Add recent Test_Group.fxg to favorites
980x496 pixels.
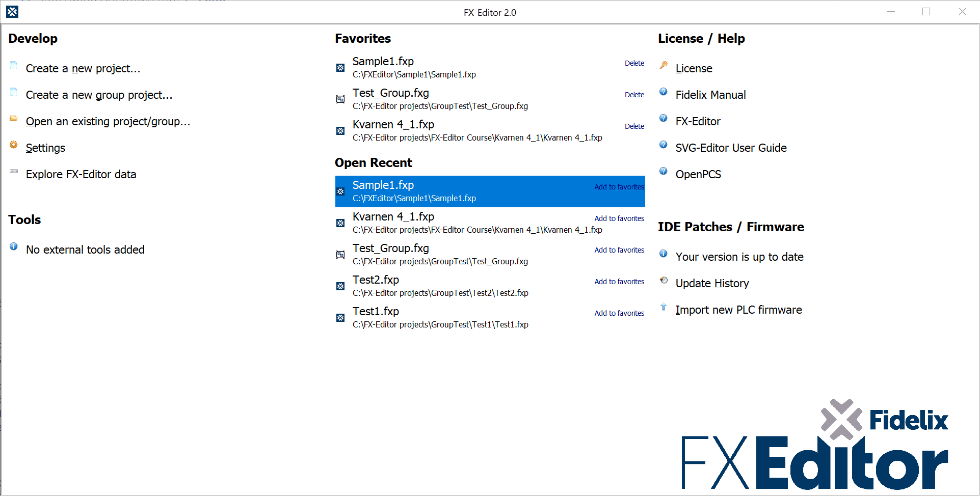tap(619, 250)
